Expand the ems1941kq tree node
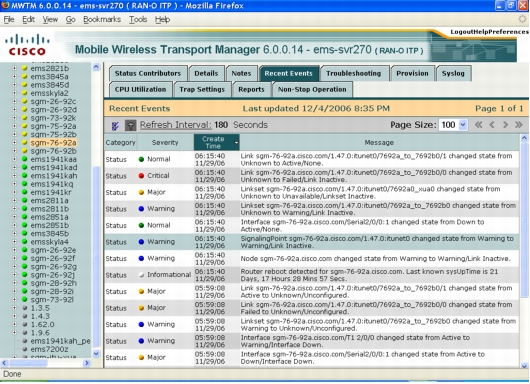This screenshot has width=530, height=384. click(x=14, y=184)
